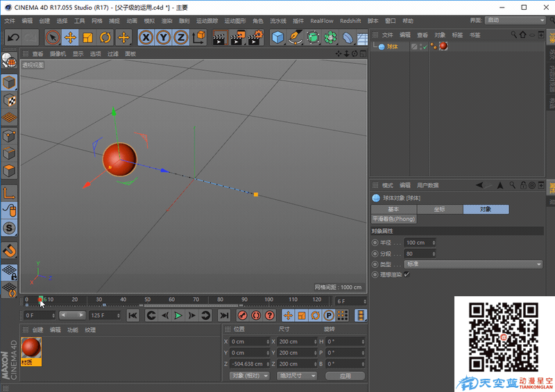This screenshot has height=392, width=555.
Task: Click Make Editable icon in left toolbar
Action: [9, 60]
